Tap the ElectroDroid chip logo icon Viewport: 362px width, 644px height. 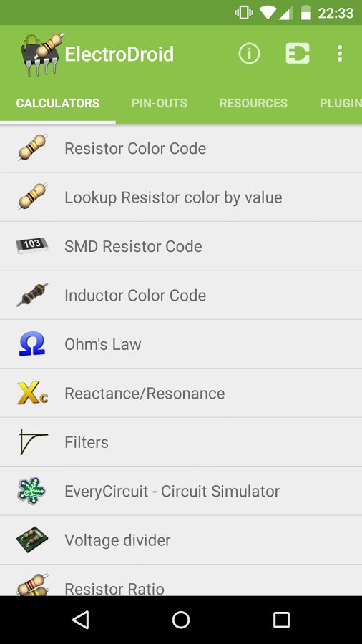pyautogui.click(x=42, y=54)
